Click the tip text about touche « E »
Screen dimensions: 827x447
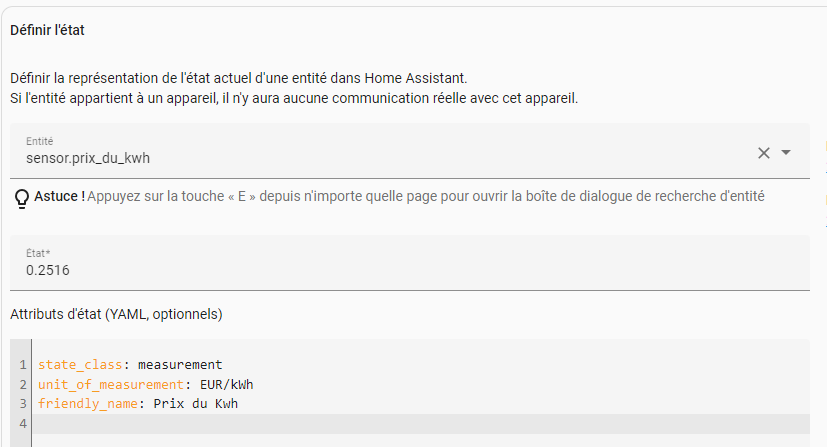(x=426, y=196)
